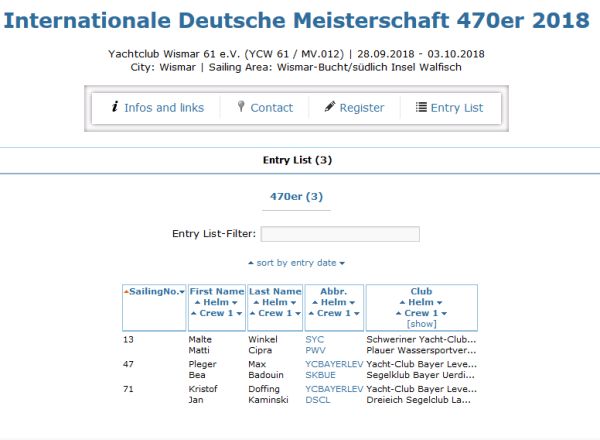The image size is (600, 440).
Task: Sort by entry date ascending arrow
Action: pos(250,263)
